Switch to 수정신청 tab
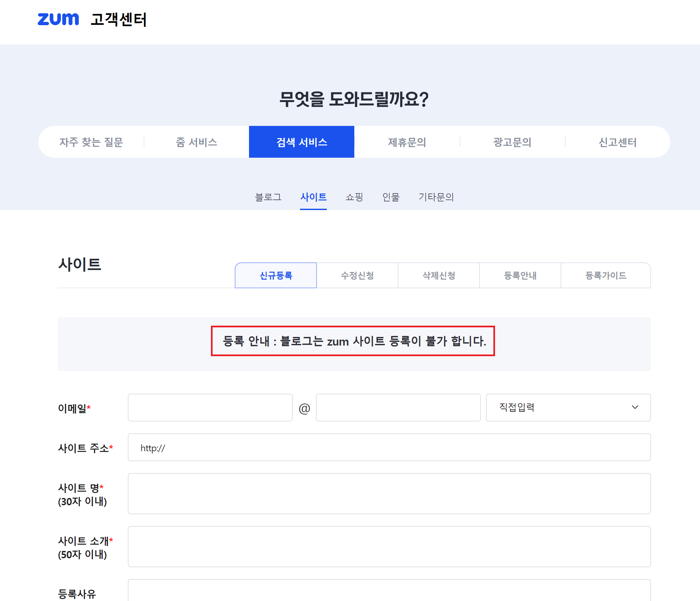700x601 pixels. coord(357,276)
